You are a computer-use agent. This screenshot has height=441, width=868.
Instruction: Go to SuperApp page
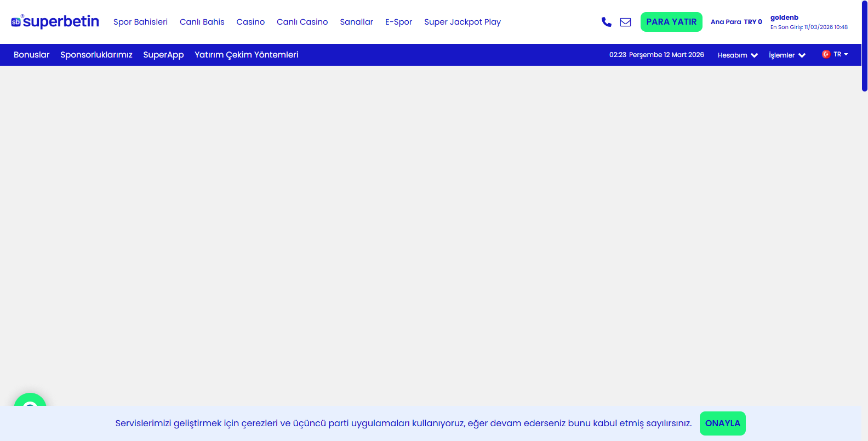point(163,55)
